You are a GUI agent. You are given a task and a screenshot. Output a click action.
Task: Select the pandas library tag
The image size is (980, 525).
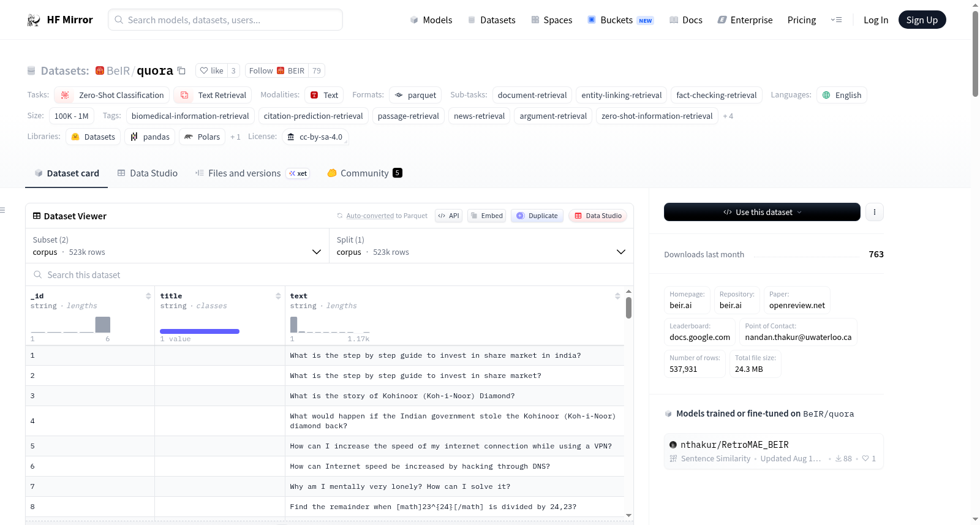pos(150,137)
